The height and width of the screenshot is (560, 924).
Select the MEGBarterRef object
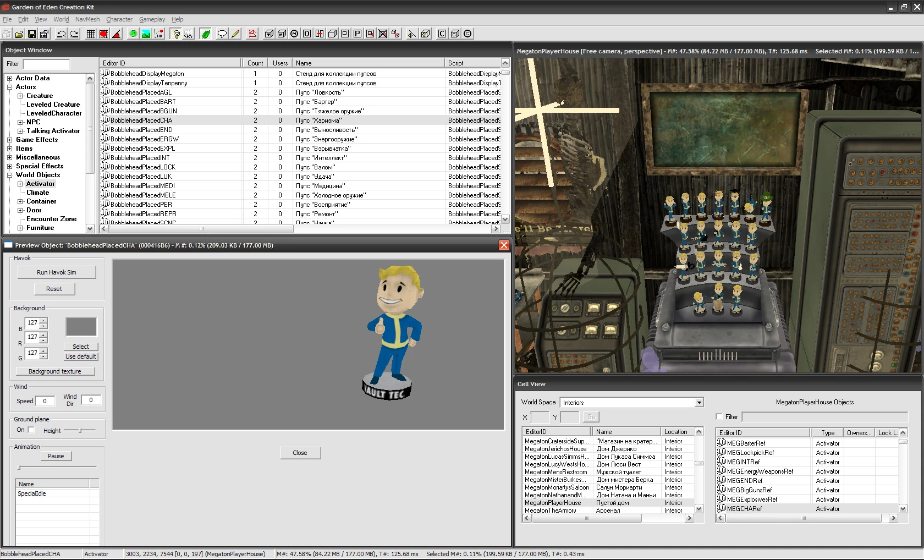point(807,443)
